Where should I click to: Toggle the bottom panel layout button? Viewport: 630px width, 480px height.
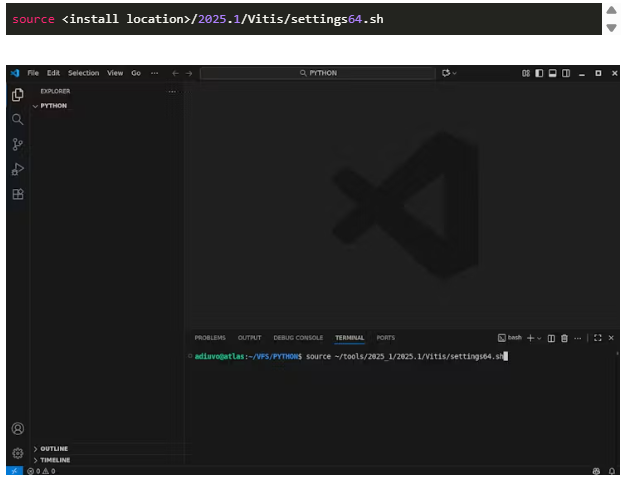coord(551,73)
